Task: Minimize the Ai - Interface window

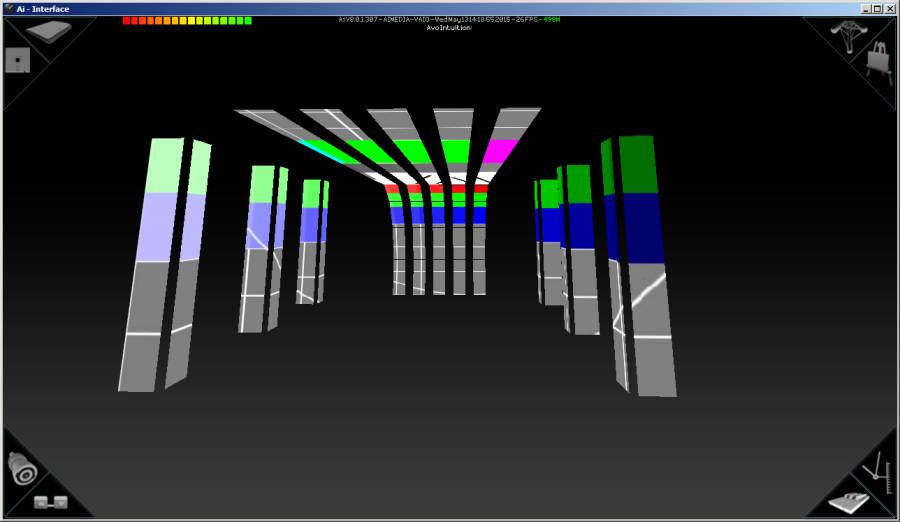Action: (x=866, y=9)
